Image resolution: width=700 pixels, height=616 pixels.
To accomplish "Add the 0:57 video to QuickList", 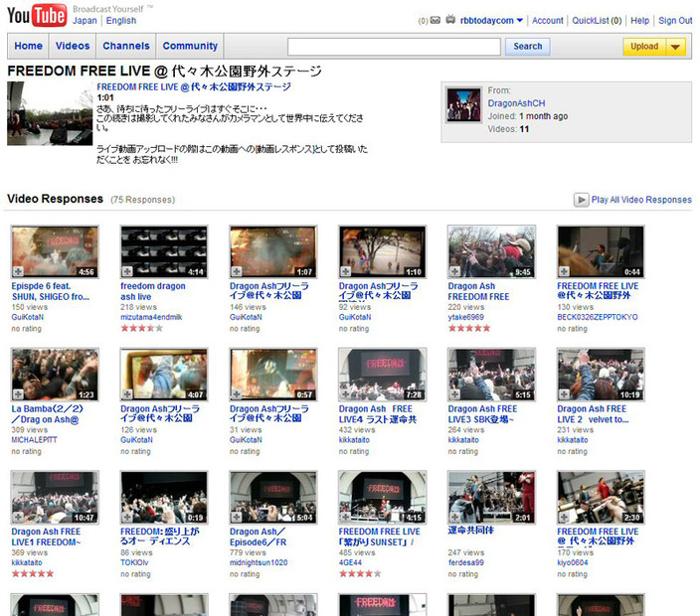I will click(237, 394).
